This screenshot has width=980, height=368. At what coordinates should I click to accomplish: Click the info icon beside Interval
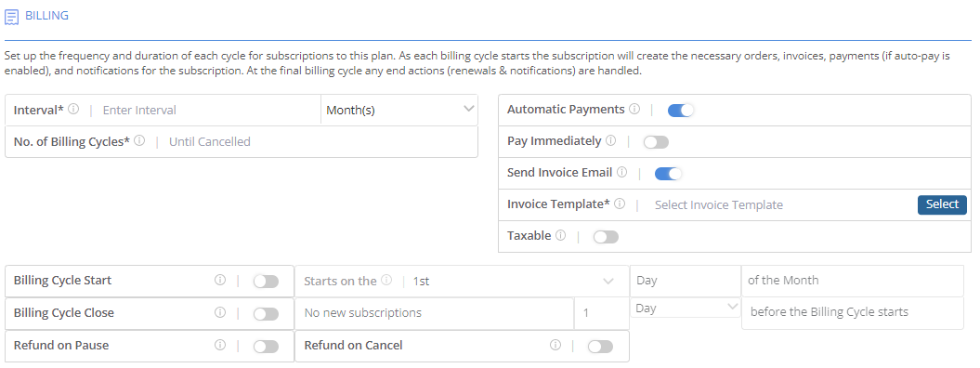[x=73, y=110]
